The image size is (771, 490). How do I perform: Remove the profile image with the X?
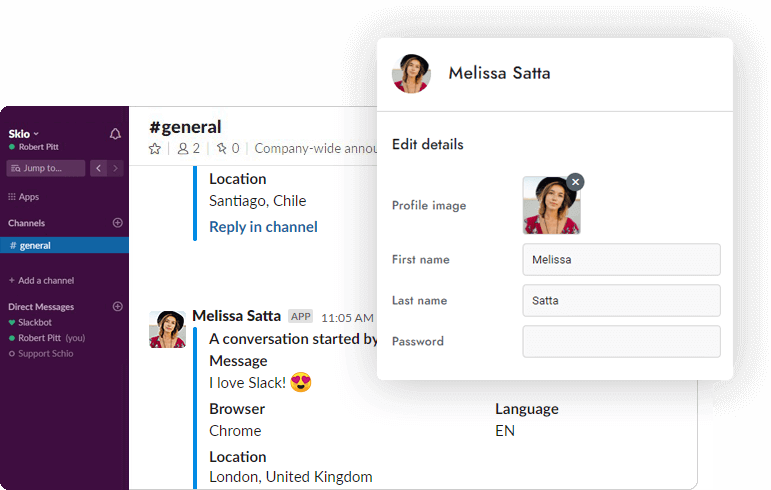click(575, 181)
